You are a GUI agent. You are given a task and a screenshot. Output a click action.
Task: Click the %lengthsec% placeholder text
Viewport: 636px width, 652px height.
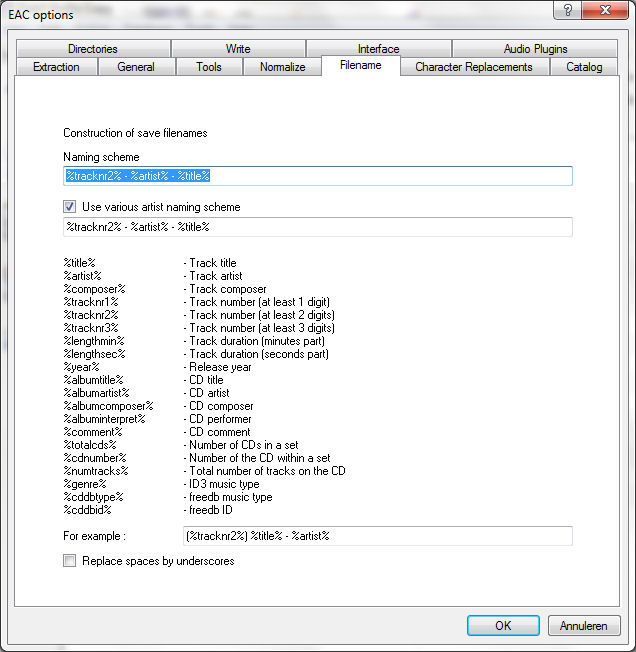[94, 354]
